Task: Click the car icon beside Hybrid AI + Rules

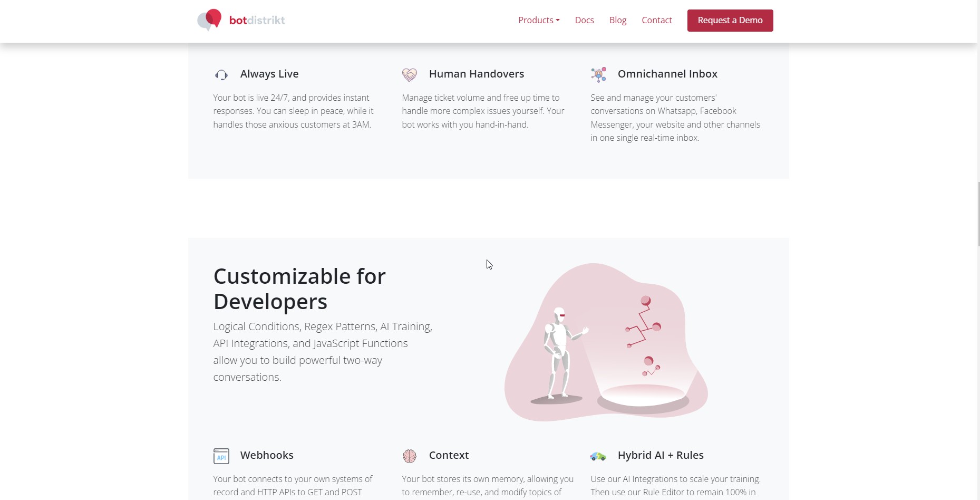Action: tap(598, 456)
